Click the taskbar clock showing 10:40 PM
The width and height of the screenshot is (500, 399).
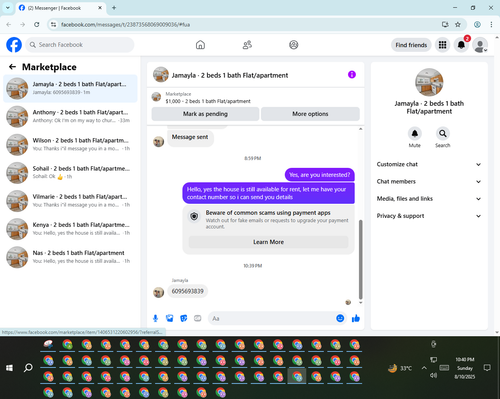click(465, 368)
